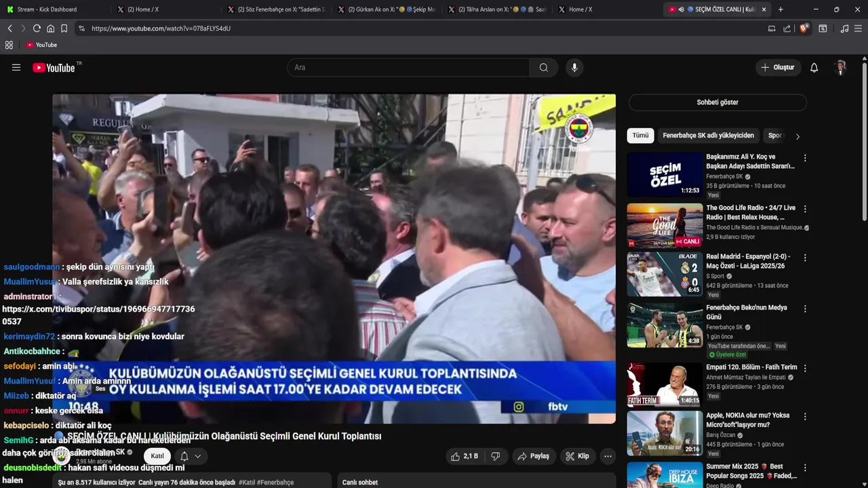
Task: Open options menu for Fenerbahçe Beko'nun Medya Günü
Action: [805, 309]
